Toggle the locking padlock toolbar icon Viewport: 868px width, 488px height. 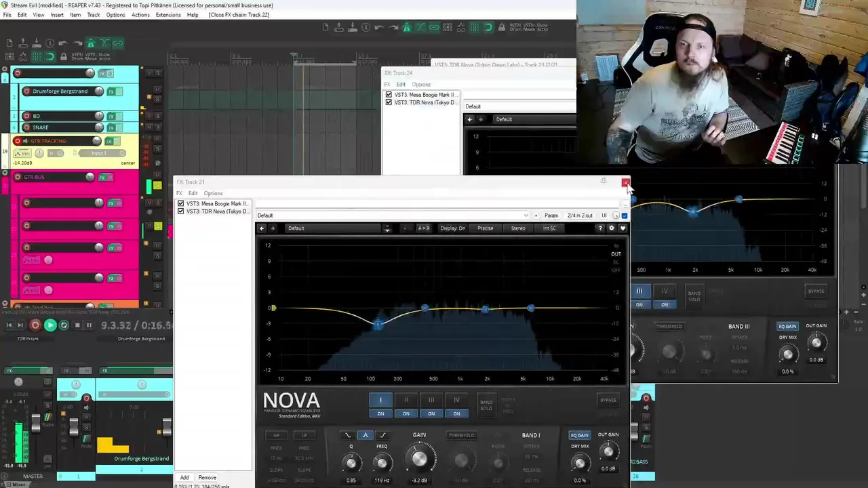click(64, 56)
